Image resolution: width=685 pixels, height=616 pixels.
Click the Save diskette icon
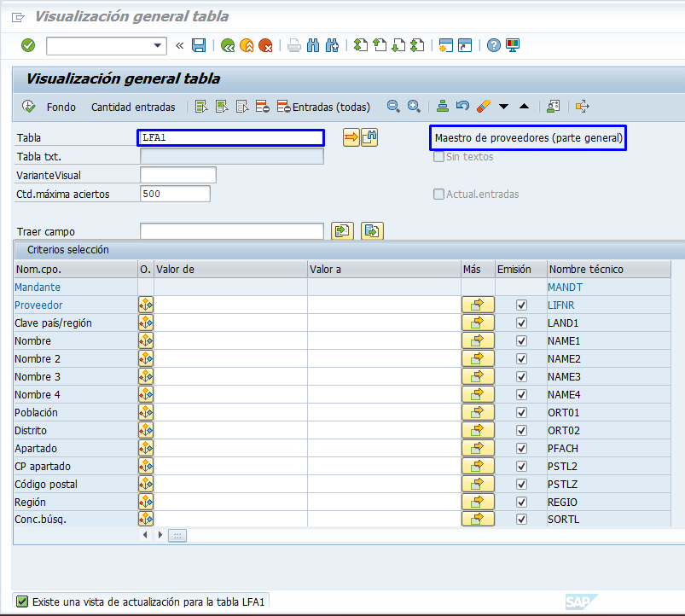click(x=199, y=45)
